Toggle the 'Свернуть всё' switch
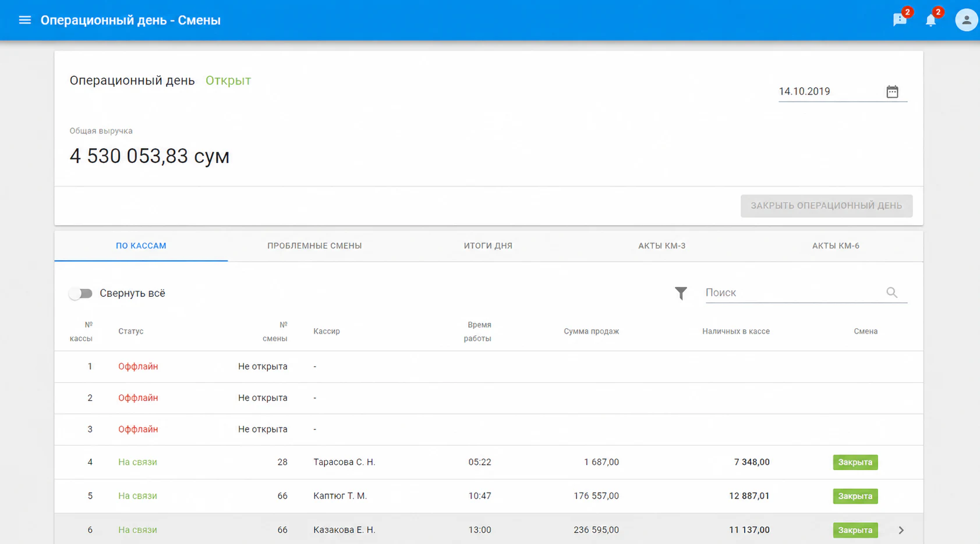 (x=80, y=293)
